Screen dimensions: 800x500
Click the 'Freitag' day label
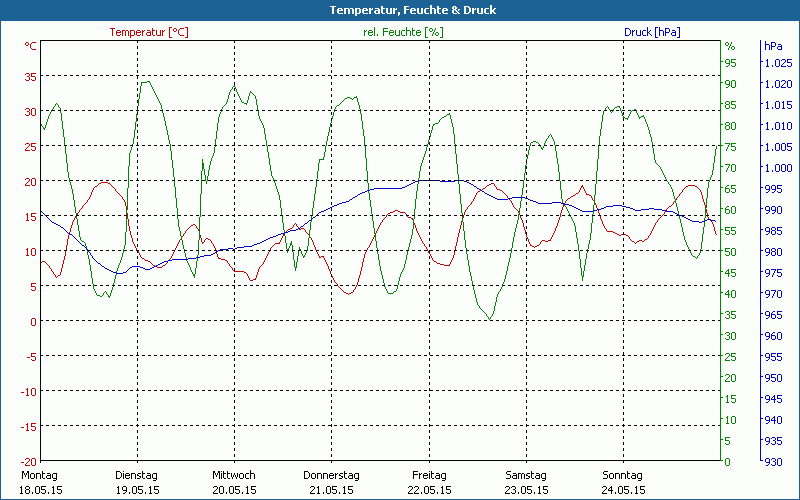tap(429, 475)
